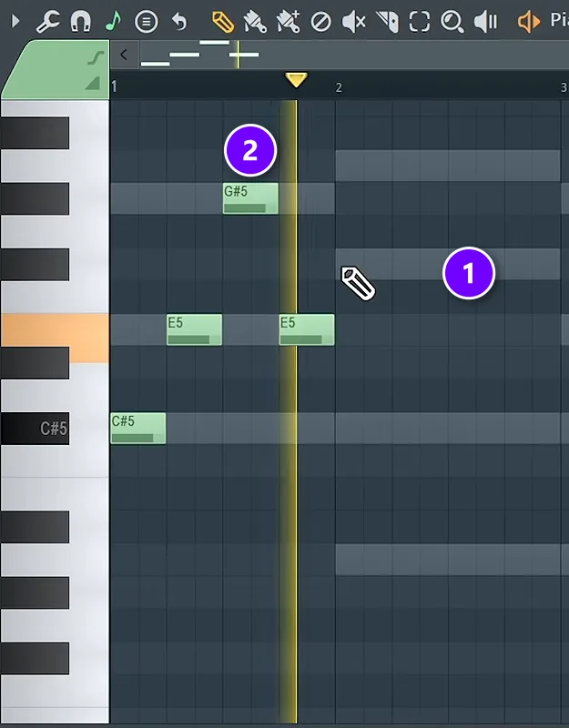Click the yellow playhead marker

coord(296,79)
